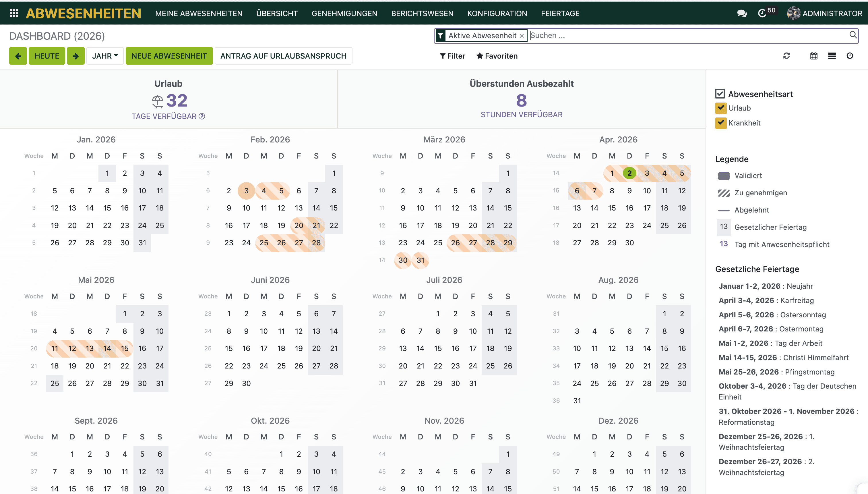Open the GENEHMIGUNGEN menu

pyautogui.click(x=344, y=13)
